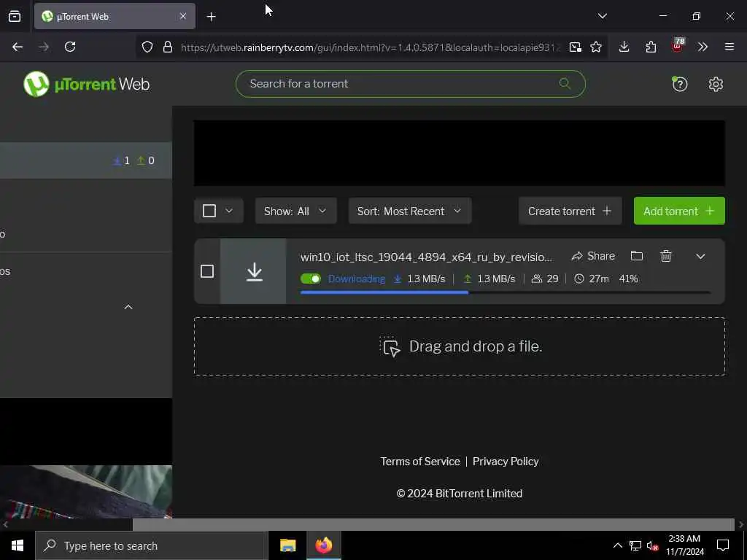This screenshot has width=747, height=560.
Task: Open the help question mark icon
Action: click(679, 85)
